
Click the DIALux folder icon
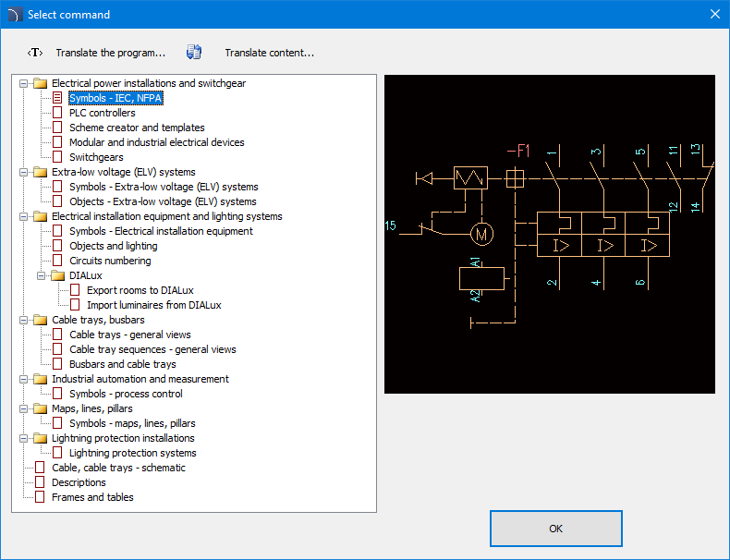tap(57, 275)
